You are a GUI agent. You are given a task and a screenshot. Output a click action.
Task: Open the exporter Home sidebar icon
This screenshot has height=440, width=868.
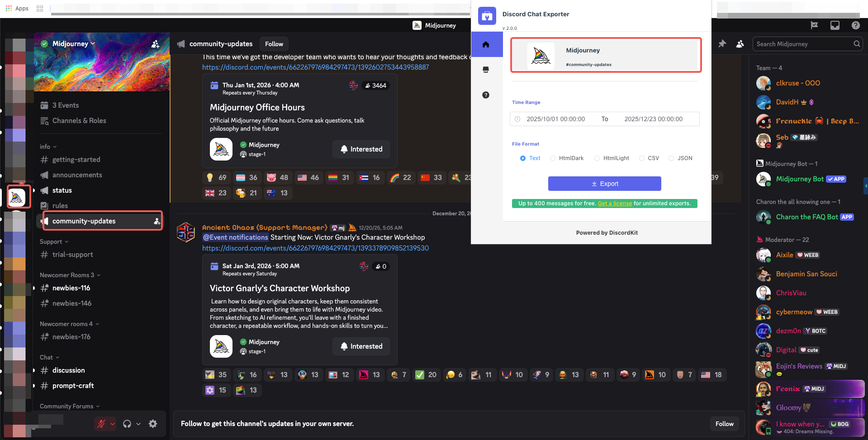[x=486, y=44]
